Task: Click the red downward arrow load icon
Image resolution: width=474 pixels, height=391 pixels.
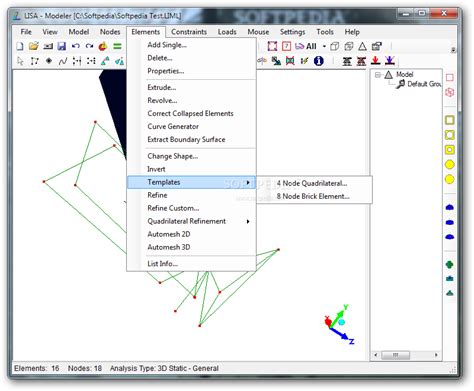Action: coord(376,61)
